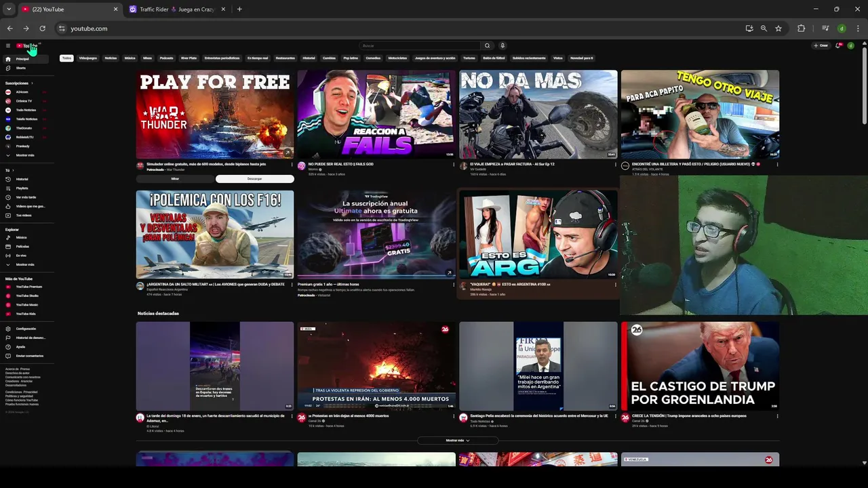The width and height of the screenshot is (868, 488).
Task: Reload the page with browser refresh
Action: [42, 28]
